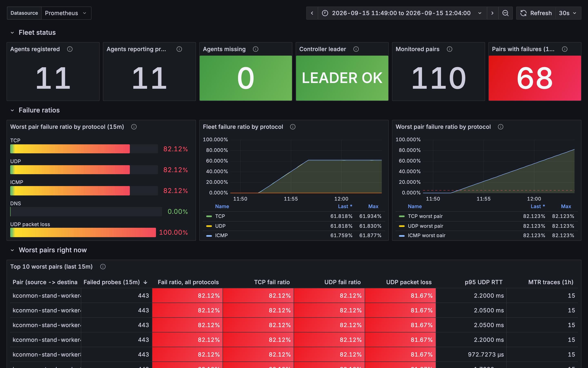Show info for Top 10 worst pairs table
This screenshot has height=368, width=588.
103,267
